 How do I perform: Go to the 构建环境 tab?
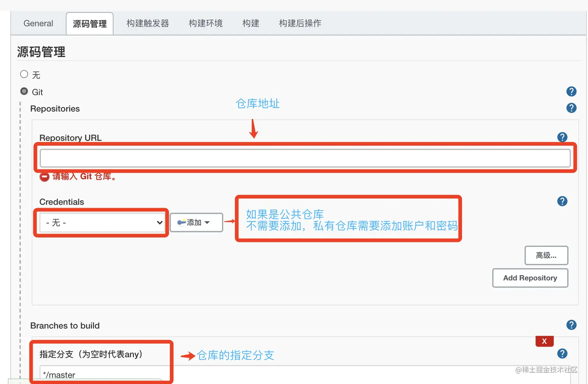(x=206, y=23)
